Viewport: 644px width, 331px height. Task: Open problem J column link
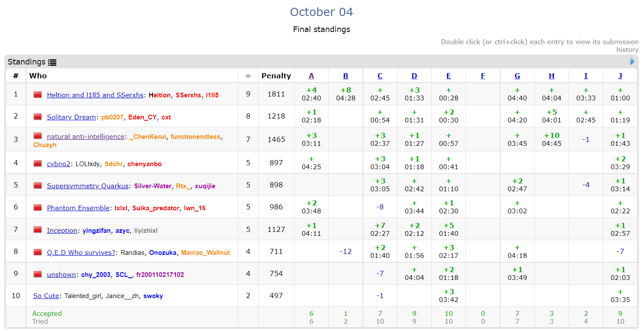point(620,76)
